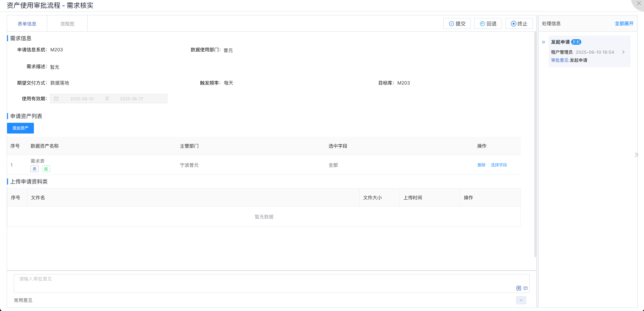The width and height of the screenshot is (644, 311).
Task: Open the favorite opinions bookmark icon
Action: pyautogui.click(x=518, y=288)
